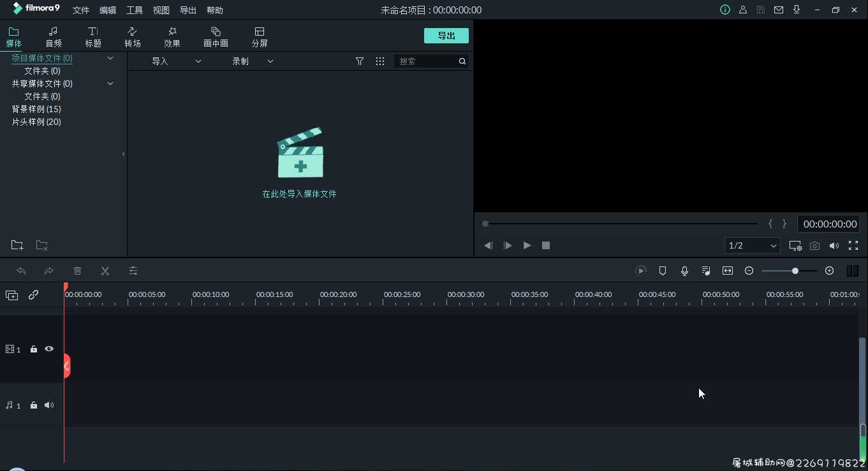Click the green 导出 export button
The image size is (868, 471).
[x=446, y=36]
